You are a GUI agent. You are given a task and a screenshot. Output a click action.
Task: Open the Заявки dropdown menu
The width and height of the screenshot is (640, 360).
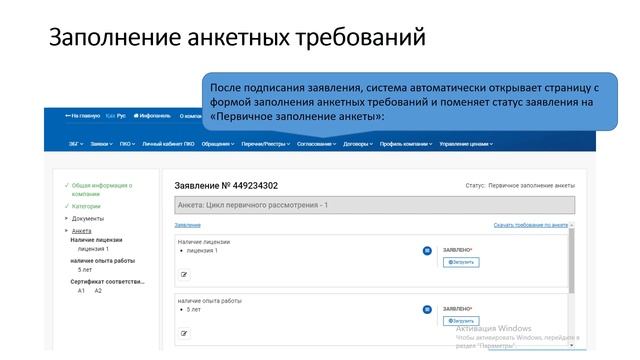coord(101,144)
